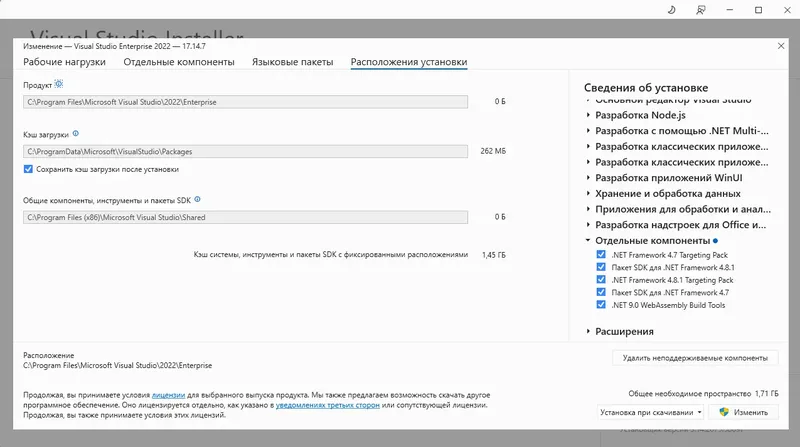The width and height of the screenshot is (800, 447).
Task: Uncheck .NET Framework 4.8.1 Targeting Pack
Action: point(601,280)
